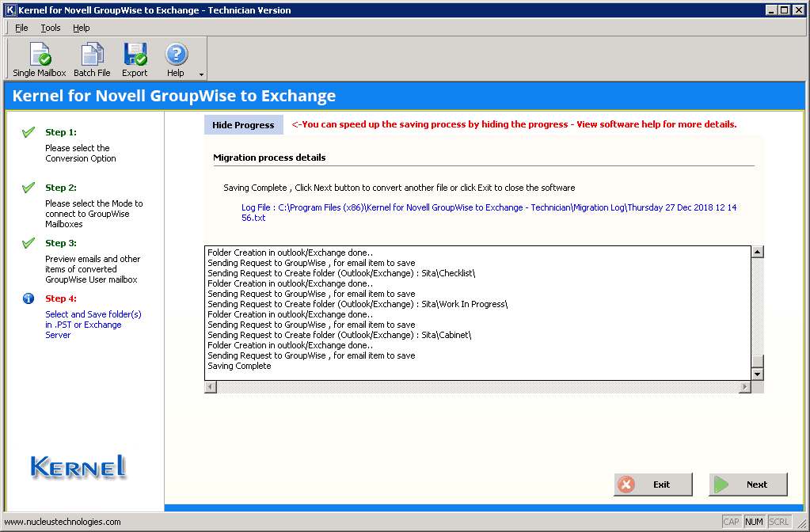Click the red speed-up hint text
This screenshot has height=532, width=810.
tap(514, 124)
